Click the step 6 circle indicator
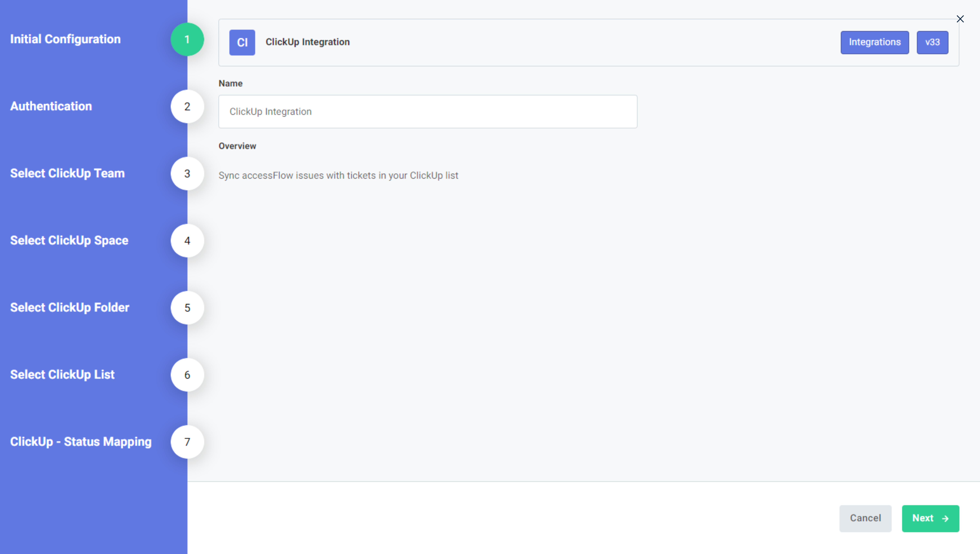 point(187,375)
